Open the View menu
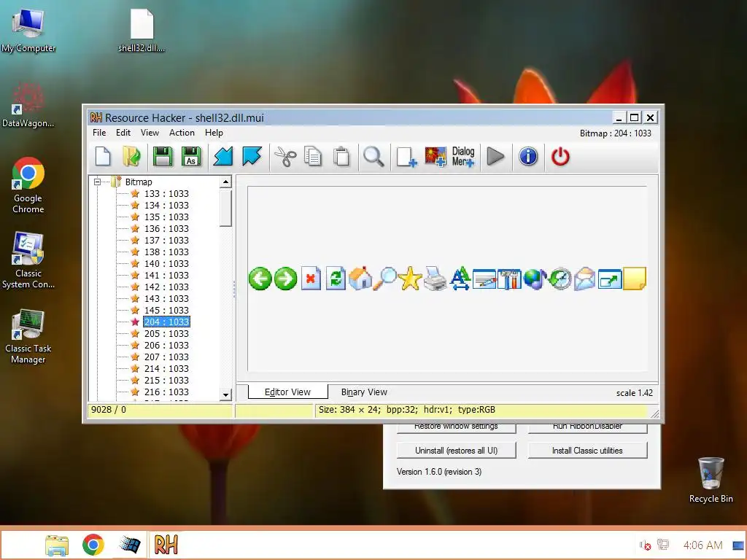The image size is (747, 560). (150, 133)
